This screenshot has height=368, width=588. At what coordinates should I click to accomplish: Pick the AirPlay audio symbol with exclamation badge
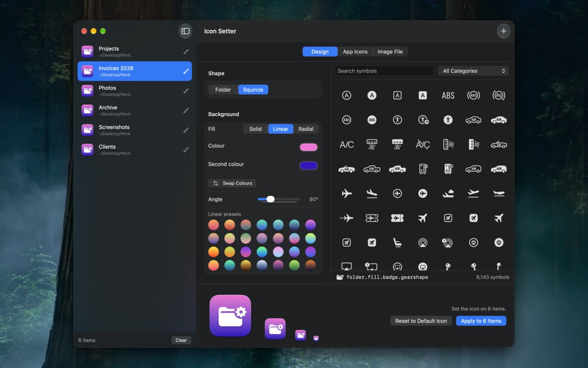click(x=447, y=242)
